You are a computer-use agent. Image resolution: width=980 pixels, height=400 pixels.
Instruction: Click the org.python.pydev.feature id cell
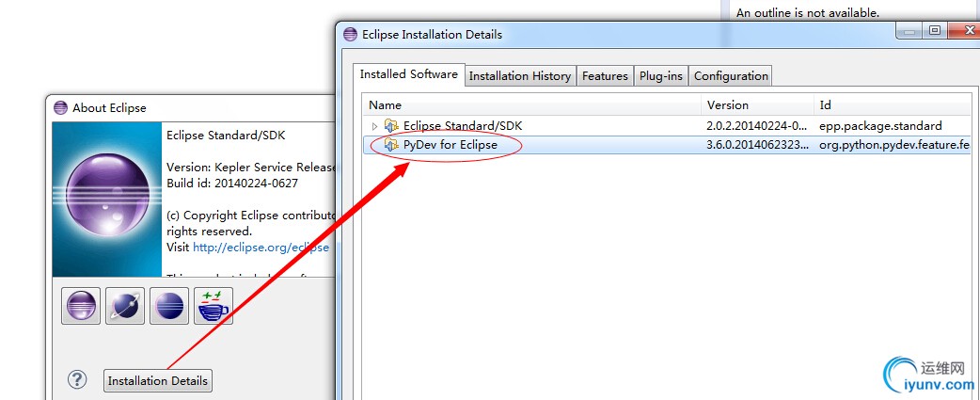[894, 145]
